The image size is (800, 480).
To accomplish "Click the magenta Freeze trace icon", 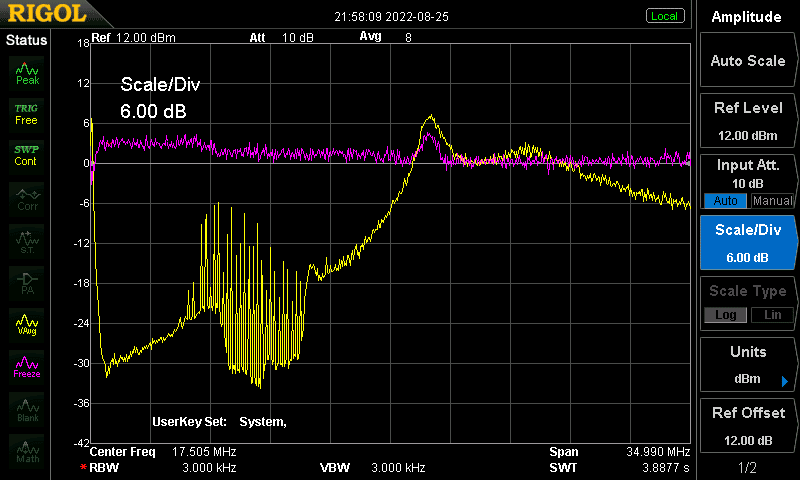I will click(27, 367).
